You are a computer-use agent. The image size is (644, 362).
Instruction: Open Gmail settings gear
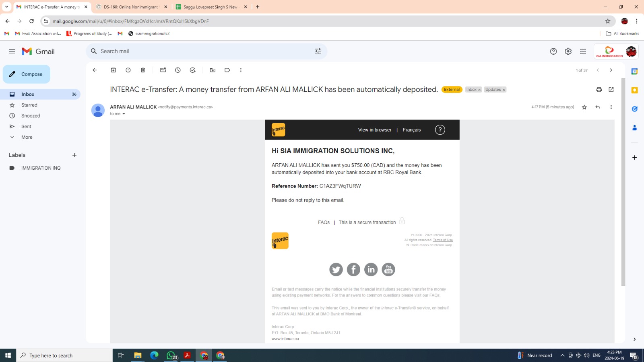coord(568,51)
